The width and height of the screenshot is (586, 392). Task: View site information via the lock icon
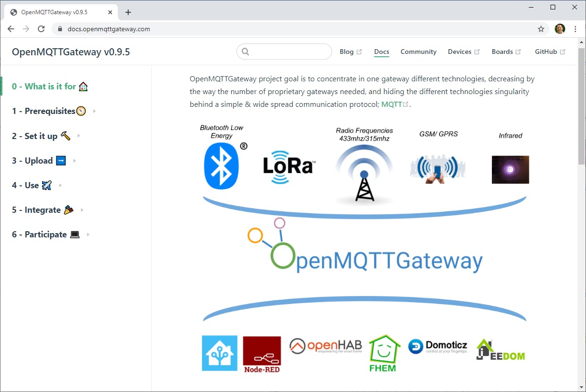(x=60, y=29)
